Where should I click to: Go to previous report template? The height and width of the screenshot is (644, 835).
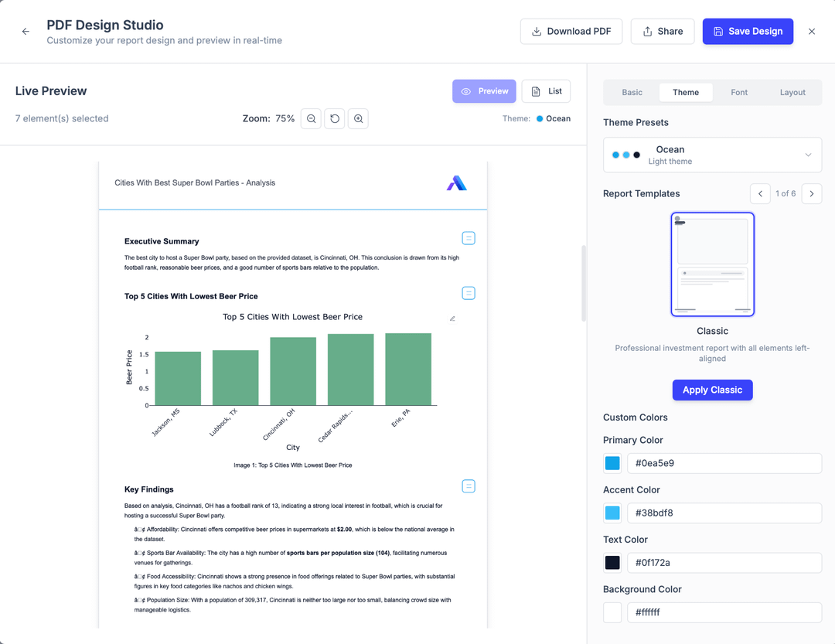(x=760, y=194)
